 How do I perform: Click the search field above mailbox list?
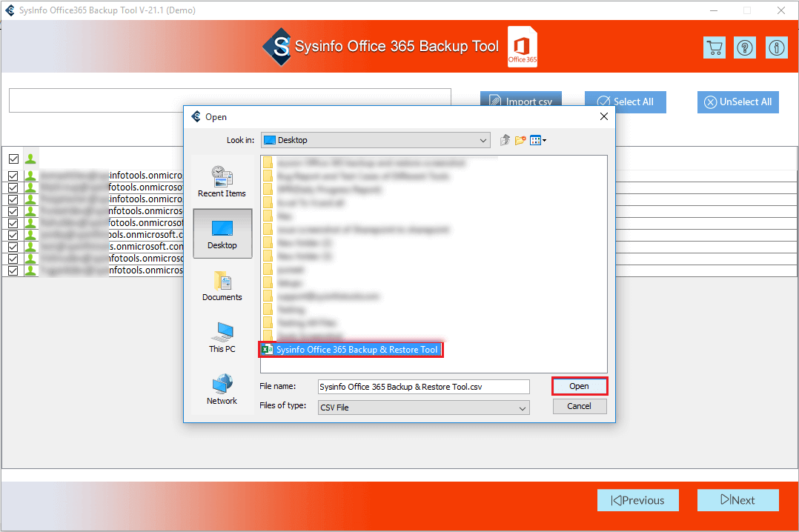230,100
